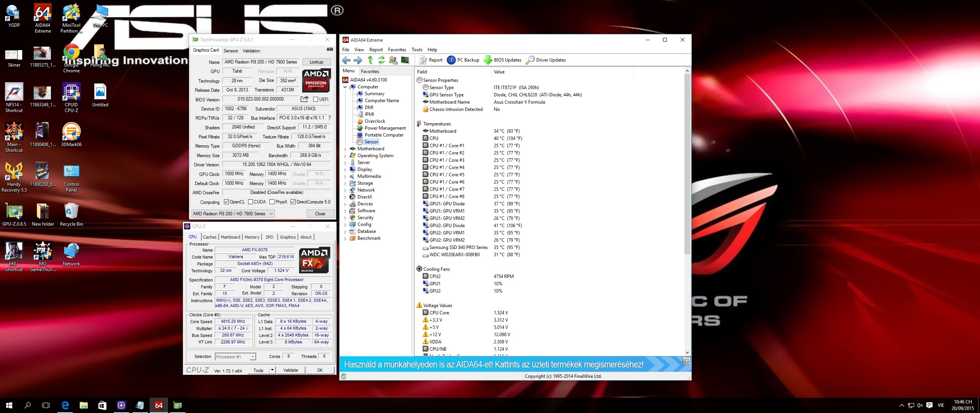Open the Google Chrome desktop icon
Viewport: 980px width, 413px height.
[71, 58]
